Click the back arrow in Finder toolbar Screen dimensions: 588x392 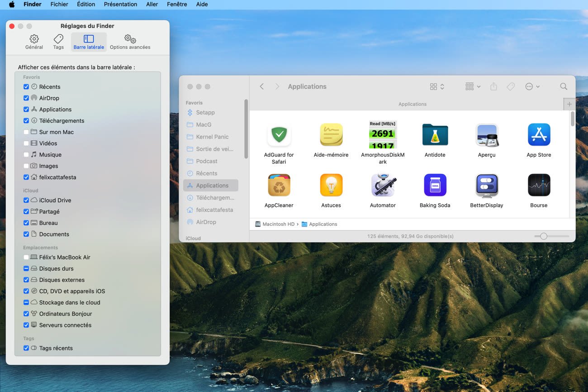[261, 86]
